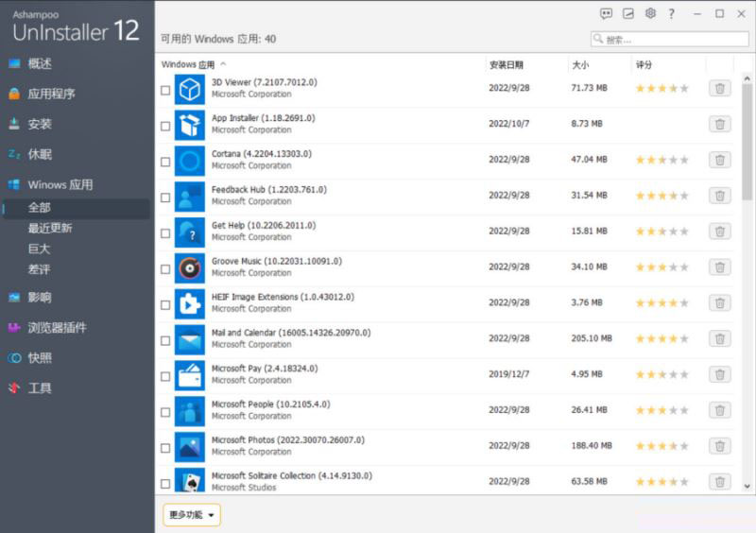Open 影响 sidebar section

40,297
